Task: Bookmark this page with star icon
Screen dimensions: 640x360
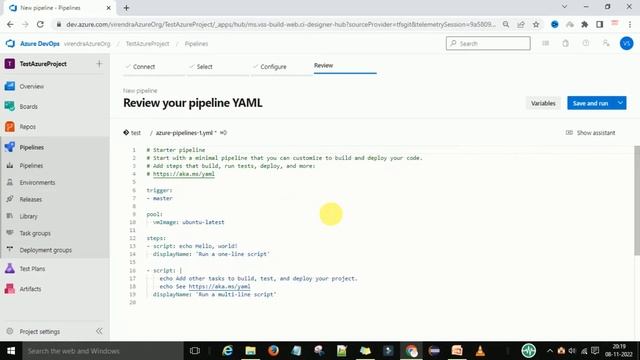Action: point(536,24)
